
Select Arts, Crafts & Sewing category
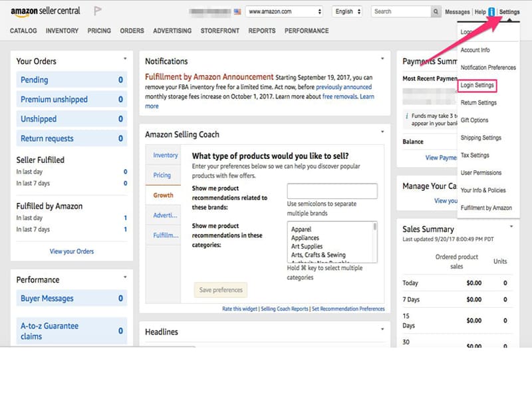pyautogui.click(x=319, y=255)
